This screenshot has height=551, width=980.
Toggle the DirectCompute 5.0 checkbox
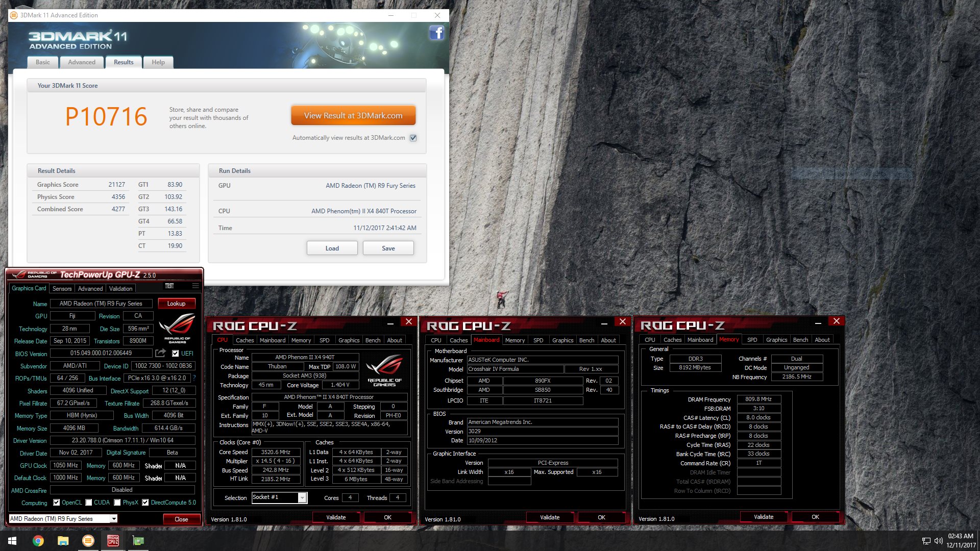point(145,503)
